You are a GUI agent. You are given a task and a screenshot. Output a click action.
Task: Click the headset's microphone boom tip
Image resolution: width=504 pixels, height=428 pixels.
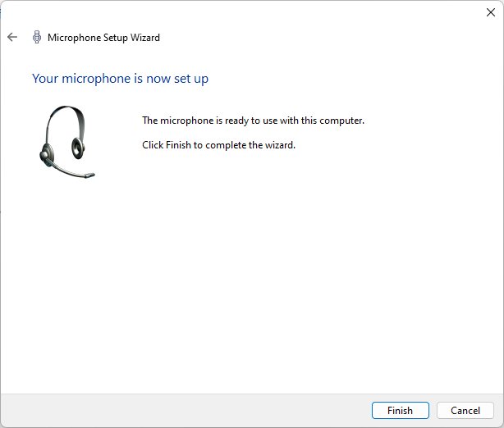89,175
